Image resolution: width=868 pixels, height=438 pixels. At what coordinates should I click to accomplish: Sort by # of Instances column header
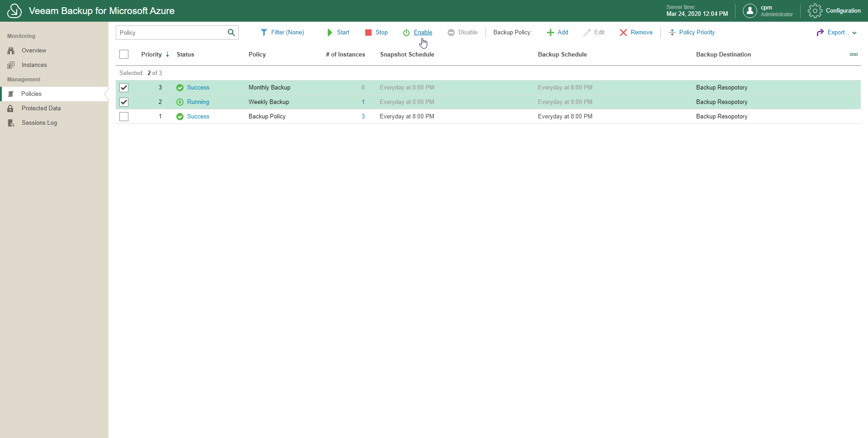pyautogui.click(x=345, y=55)
